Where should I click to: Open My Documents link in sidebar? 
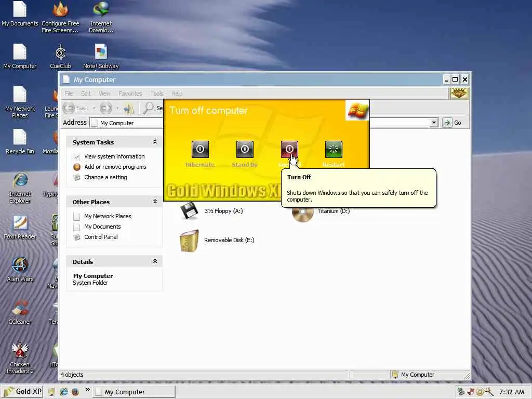(102, 227)
